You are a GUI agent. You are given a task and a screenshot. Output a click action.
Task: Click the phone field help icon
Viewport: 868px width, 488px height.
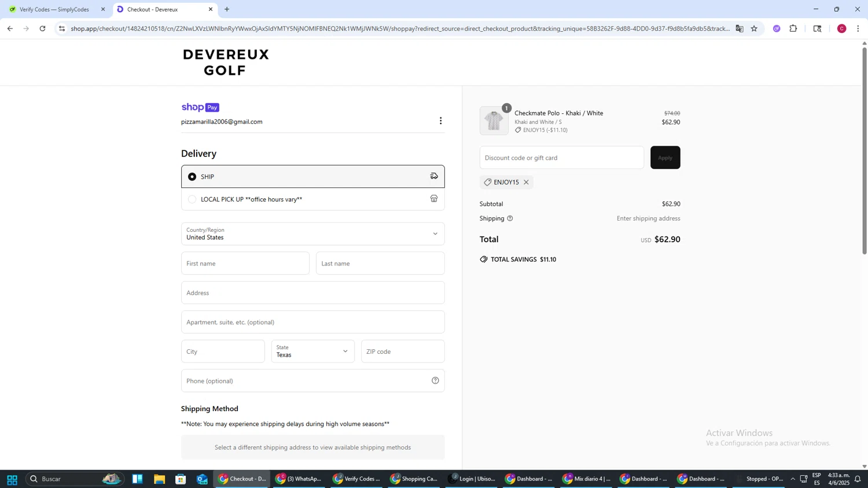click(x=435, y=381)
